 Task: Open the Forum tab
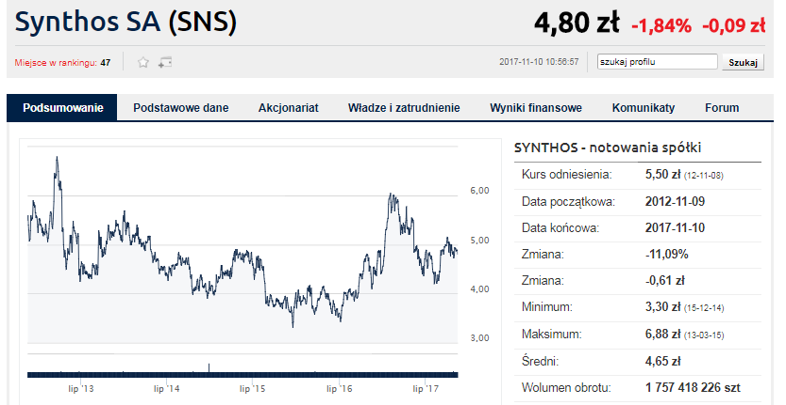tap(722, 108)
